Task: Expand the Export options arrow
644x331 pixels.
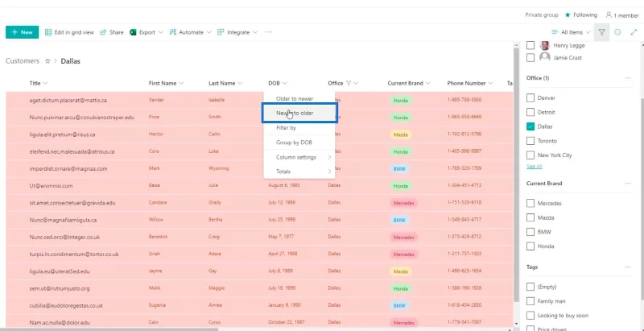Action: 160,32
